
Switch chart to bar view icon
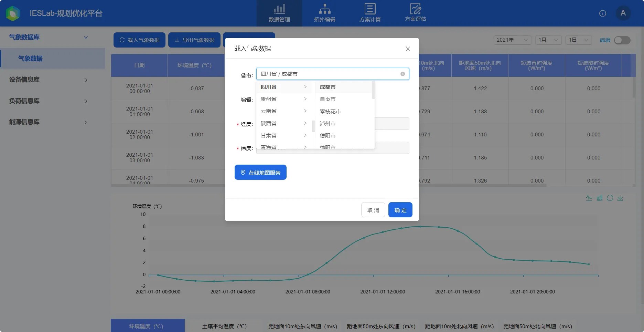pos(599,198)
